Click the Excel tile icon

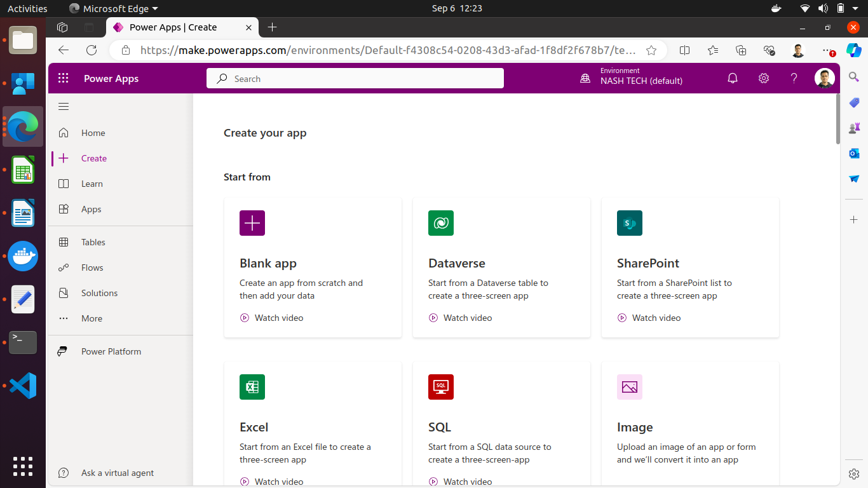click(252, 387)
